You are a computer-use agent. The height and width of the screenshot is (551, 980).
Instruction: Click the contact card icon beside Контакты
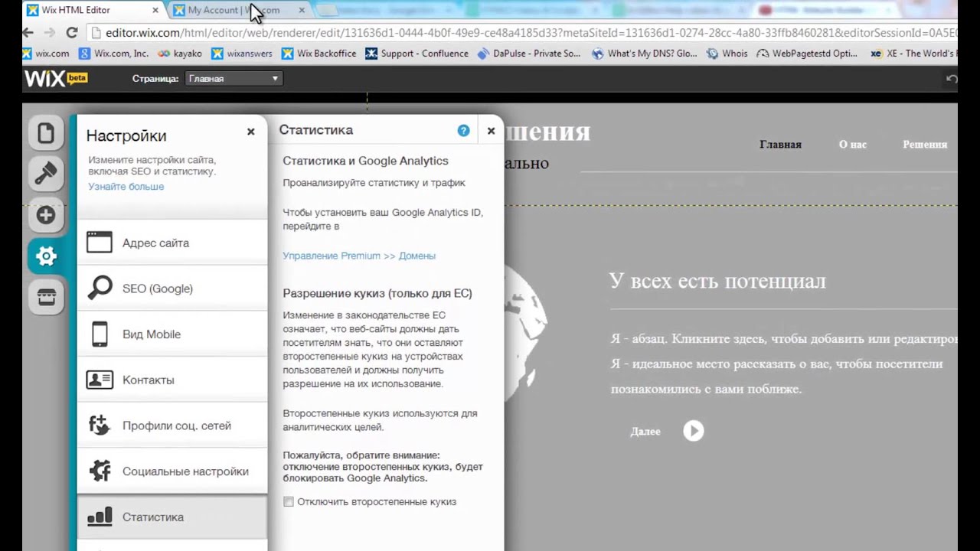pos(100,380)
